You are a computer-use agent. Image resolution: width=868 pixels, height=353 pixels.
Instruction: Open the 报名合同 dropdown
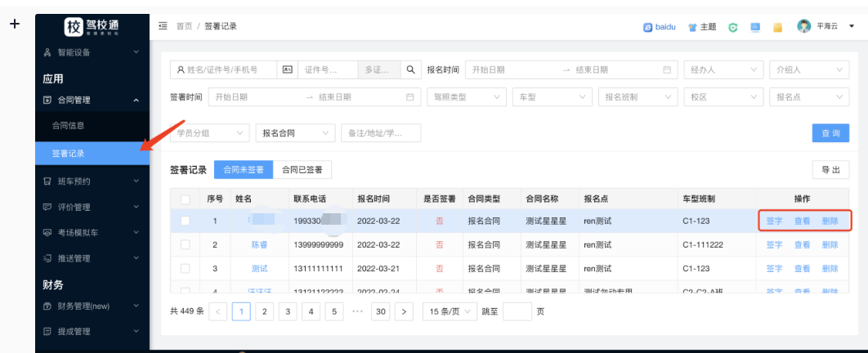click(295, 133)
